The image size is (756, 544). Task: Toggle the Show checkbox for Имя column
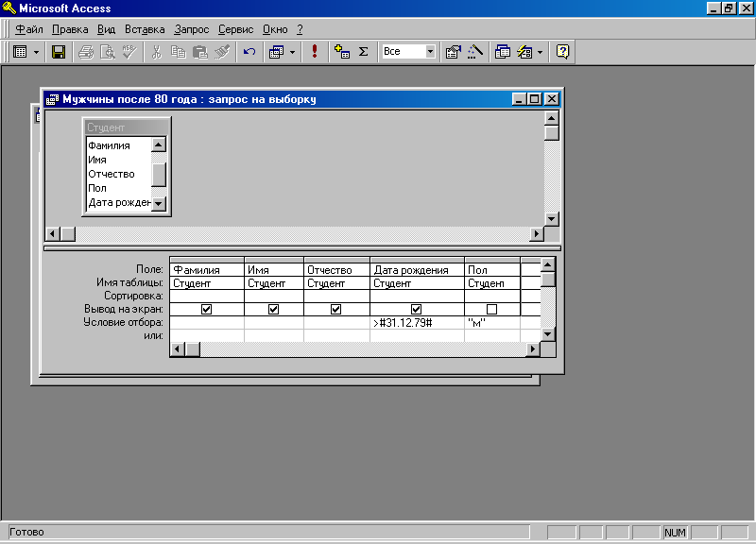(x=273, y=310)
